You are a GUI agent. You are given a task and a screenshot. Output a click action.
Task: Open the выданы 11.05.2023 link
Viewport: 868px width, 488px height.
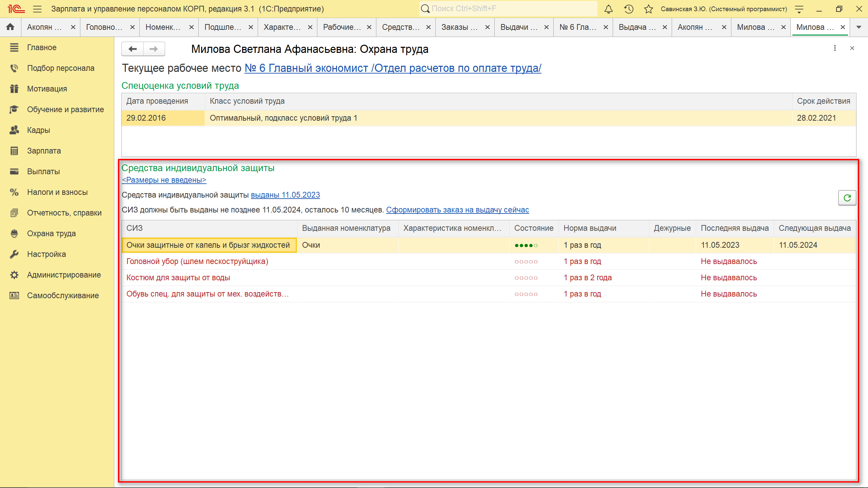(285, 195)
